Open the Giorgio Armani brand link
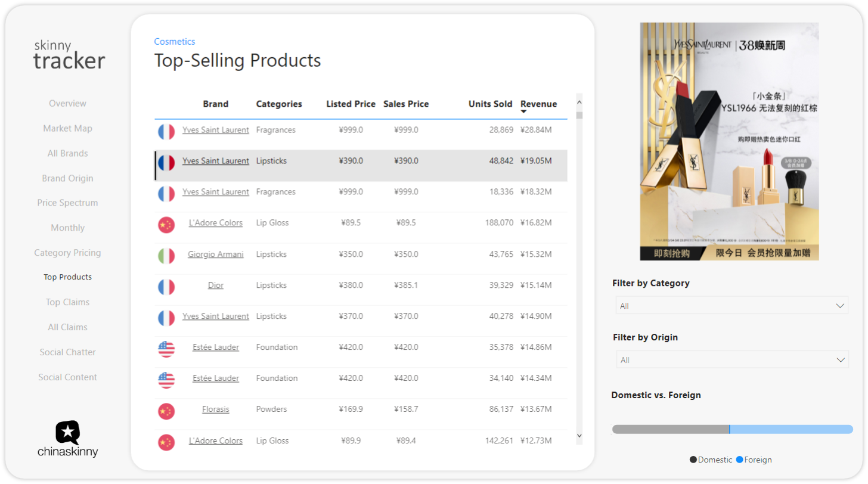This screenshot has width=868, height=484. coord(216,255)
